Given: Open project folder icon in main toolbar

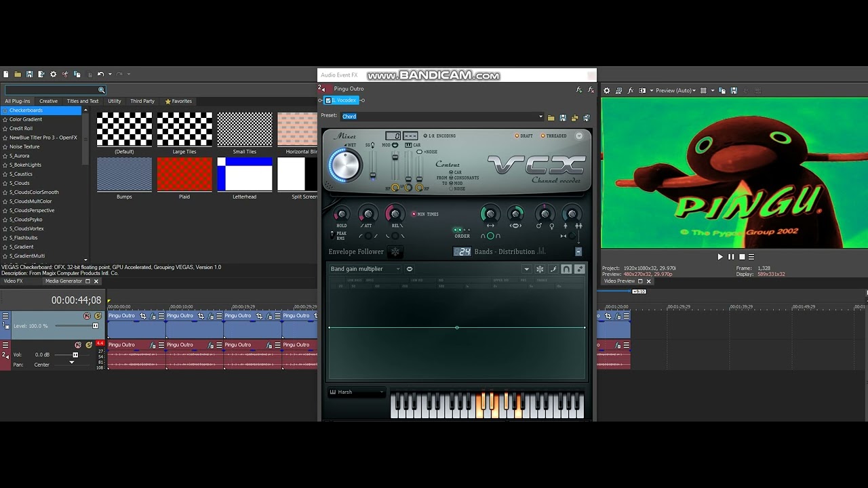Looking at the screenshot, I should tap(18, 74).
